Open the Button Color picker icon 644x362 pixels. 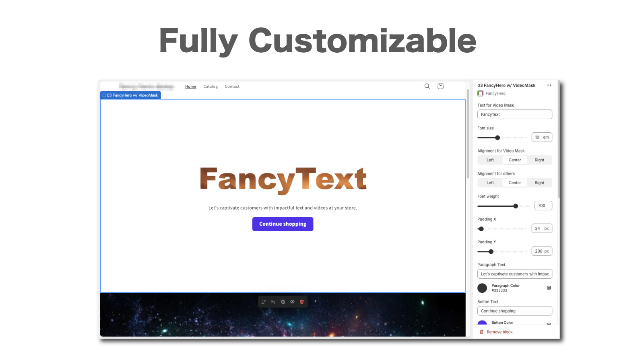549,324
